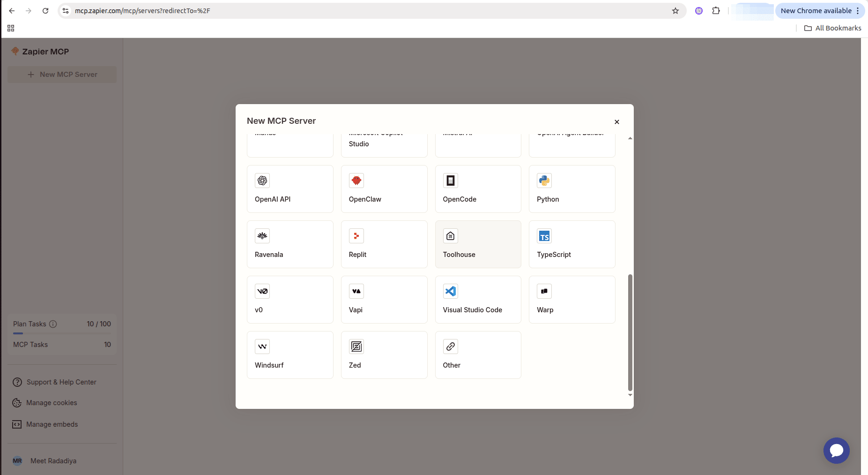Pick the OpenCode client label
The image size is (868, 475).
pos(460,199)
